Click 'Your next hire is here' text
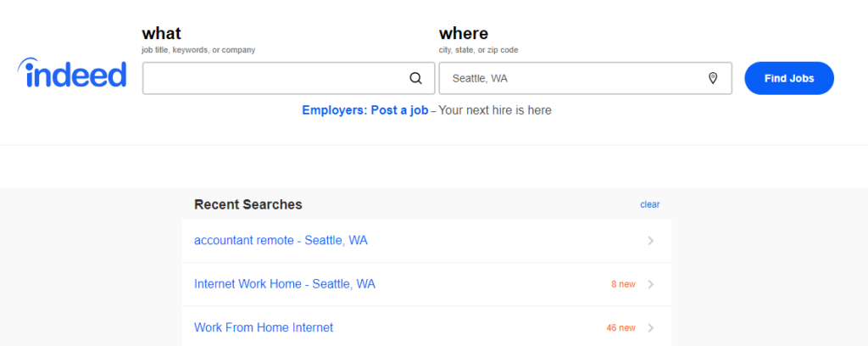The height and width of the screenshot is (346, 868). pos(495,110)
